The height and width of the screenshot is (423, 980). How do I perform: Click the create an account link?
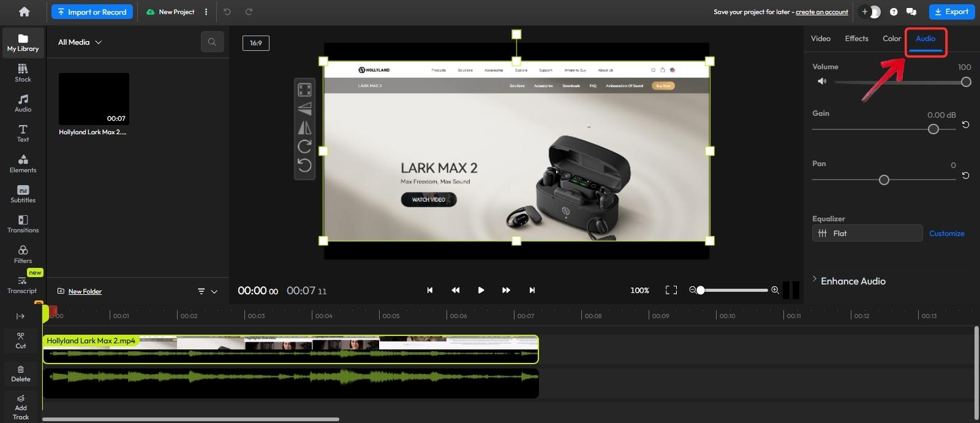[822, 12]
